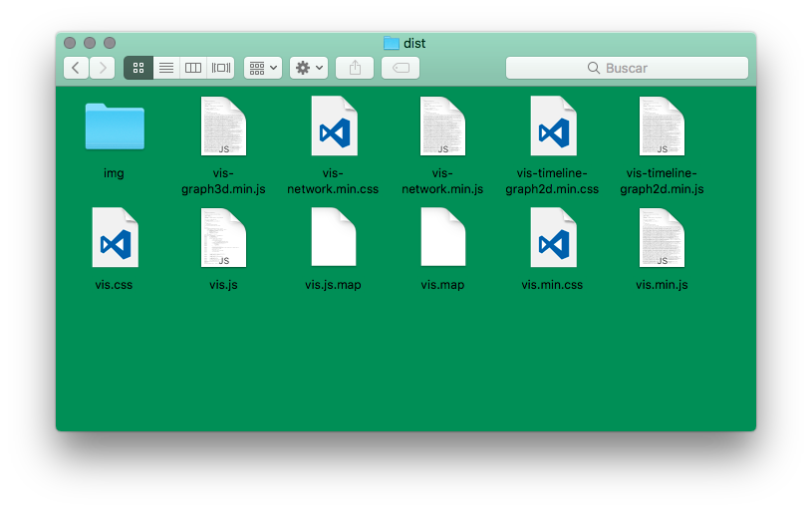Select the vis-network.min.js file

(442, 127)
